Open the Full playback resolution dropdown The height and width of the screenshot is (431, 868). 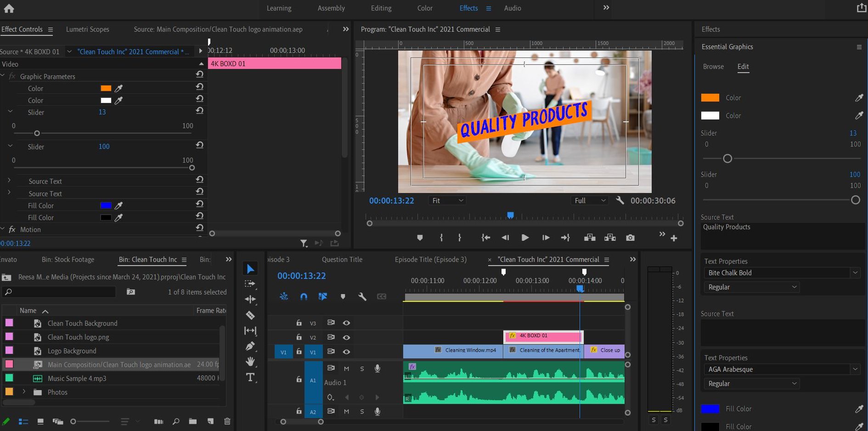coord(590,200)
